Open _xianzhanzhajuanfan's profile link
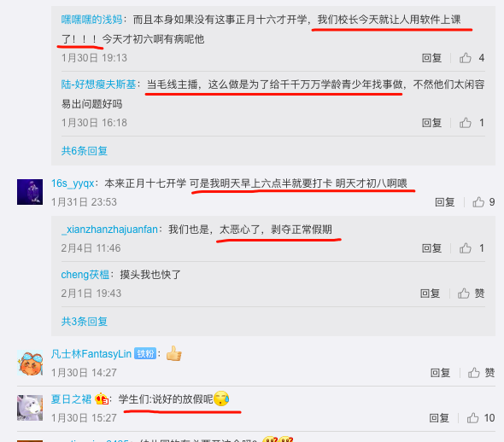The image size is (504, 442). [109, 230]
